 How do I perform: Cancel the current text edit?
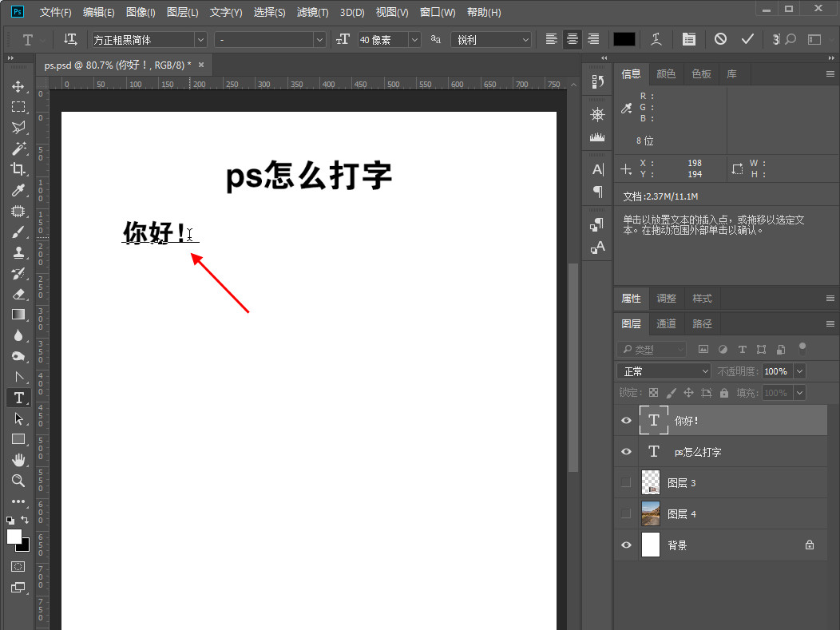point(721,39)
